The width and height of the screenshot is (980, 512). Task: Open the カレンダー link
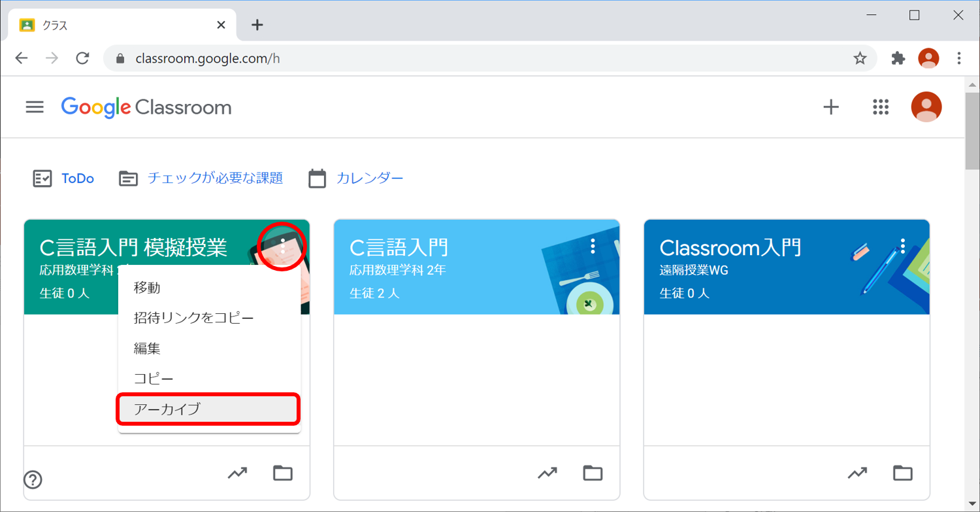point(370,178)
